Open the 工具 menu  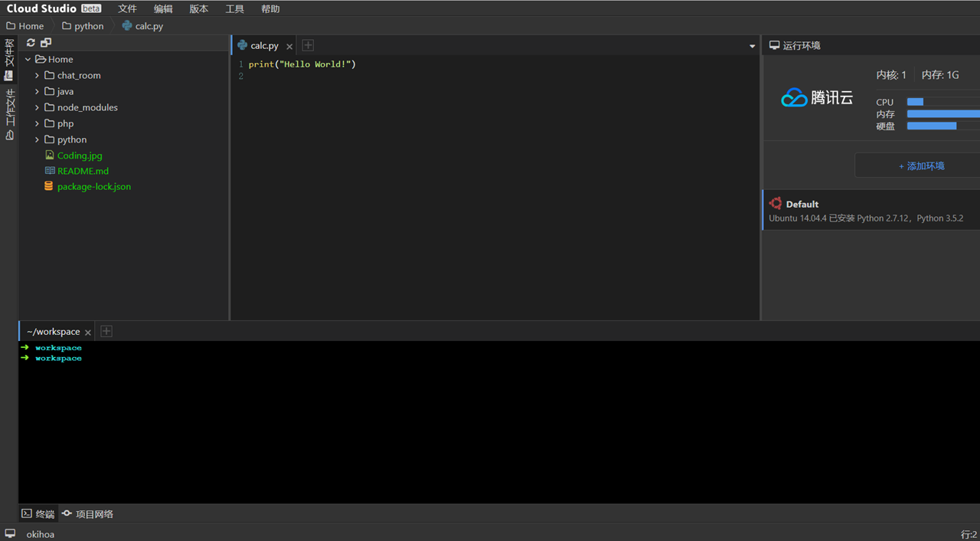(235, 8)
